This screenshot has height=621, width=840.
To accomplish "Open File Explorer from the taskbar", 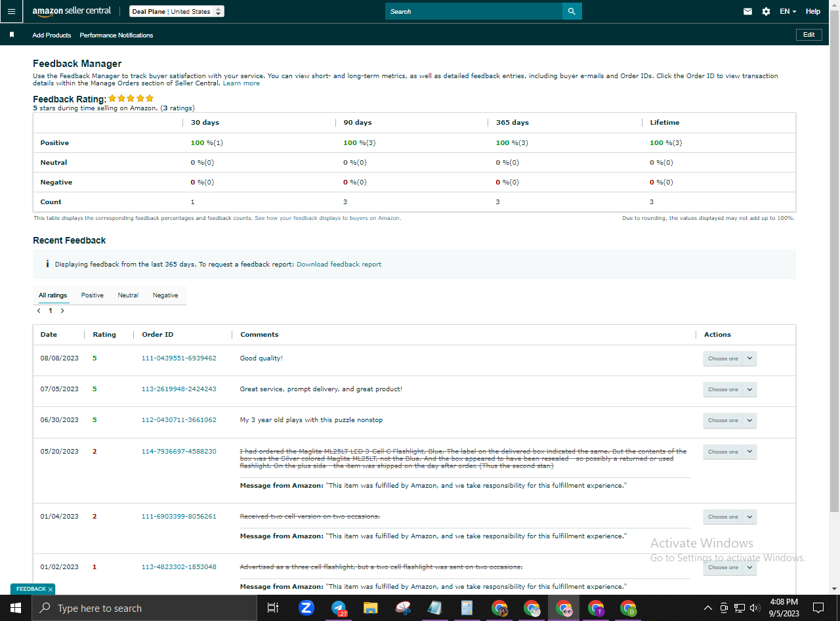I will coord(371,608).
